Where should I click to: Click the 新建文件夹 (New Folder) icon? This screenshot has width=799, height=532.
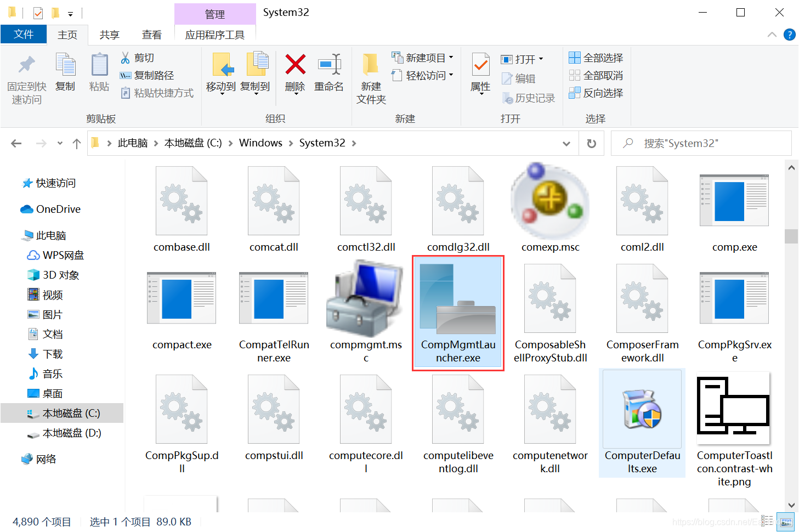pyautogui.click(x=370, y=71)
